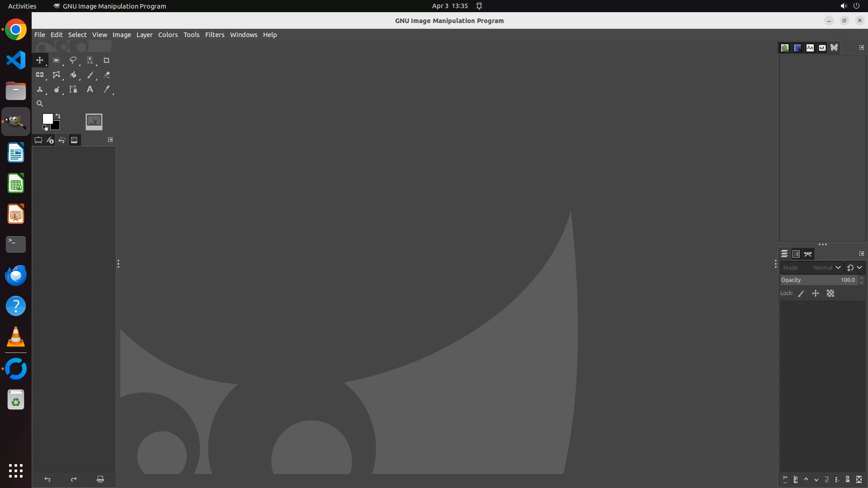Click the Opacity value field
Viewport: 868px width, 488px height.
(x=818, y=280)
